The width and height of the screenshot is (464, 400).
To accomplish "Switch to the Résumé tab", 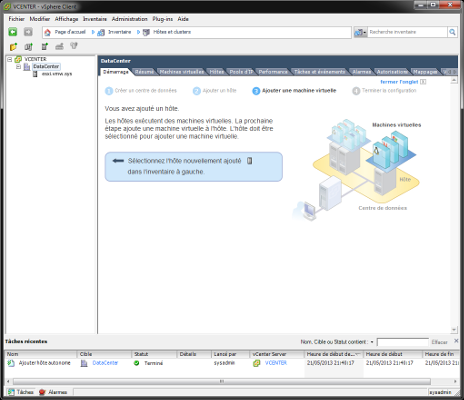I will click(x=144, y=72).
